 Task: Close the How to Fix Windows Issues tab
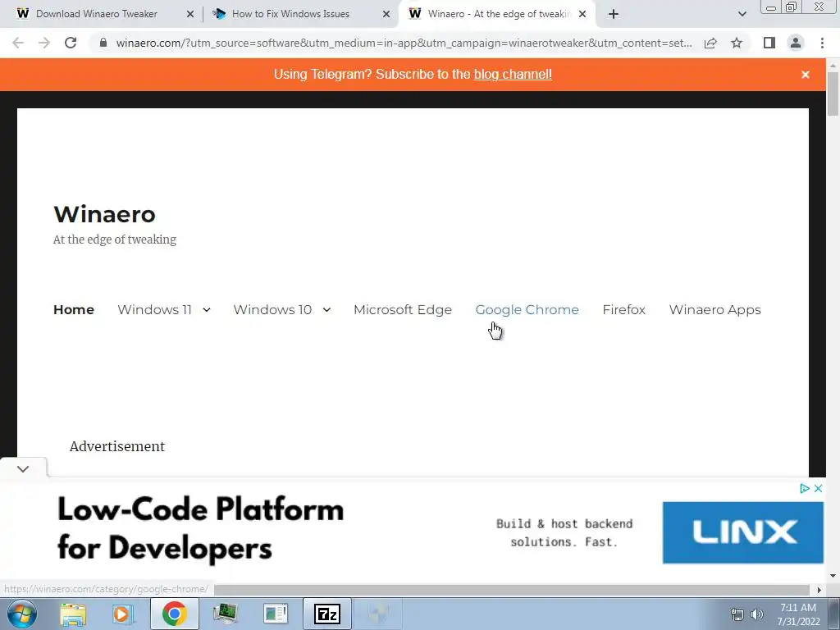click(386, 14)
